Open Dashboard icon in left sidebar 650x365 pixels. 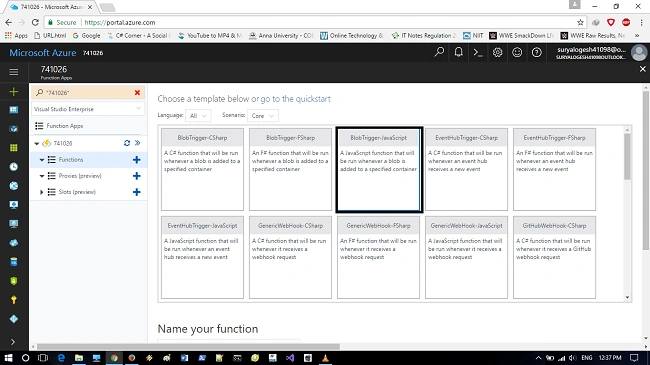(x=14, y=110)
